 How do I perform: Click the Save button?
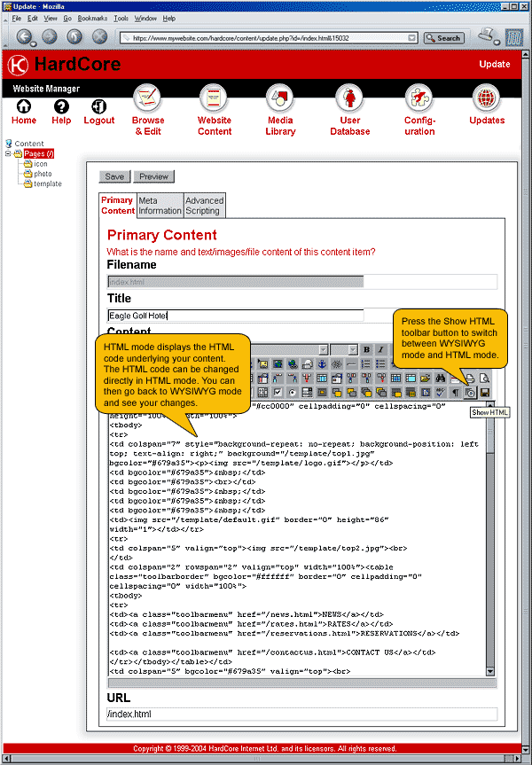pos(114,176)
